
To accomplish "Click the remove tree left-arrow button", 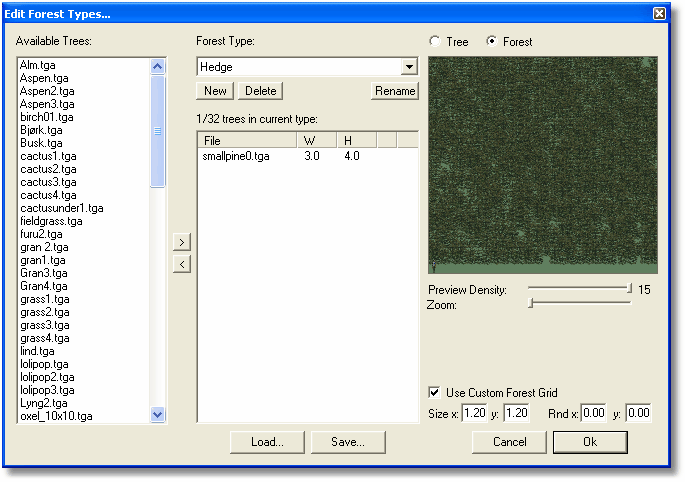I will [x=182, y=264].
